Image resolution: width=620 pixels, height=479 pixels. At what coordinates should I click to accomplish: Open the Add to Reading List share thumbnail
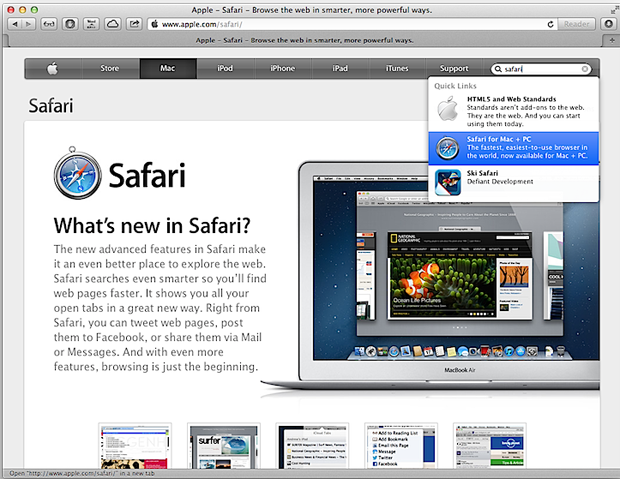[401, 446]
